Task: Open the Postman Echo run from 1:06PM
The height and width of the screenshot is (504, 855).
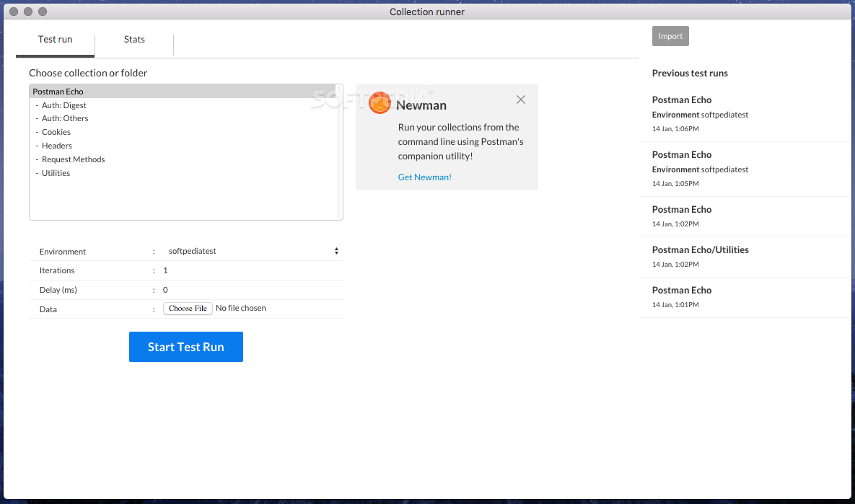Action: pos(745,114)
